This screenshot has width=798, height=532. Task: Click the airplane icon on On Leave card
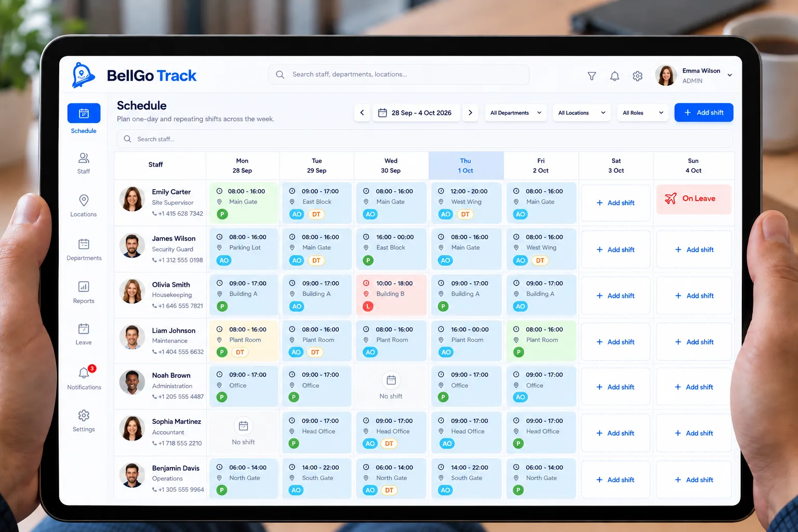click(x=671, y=198)
